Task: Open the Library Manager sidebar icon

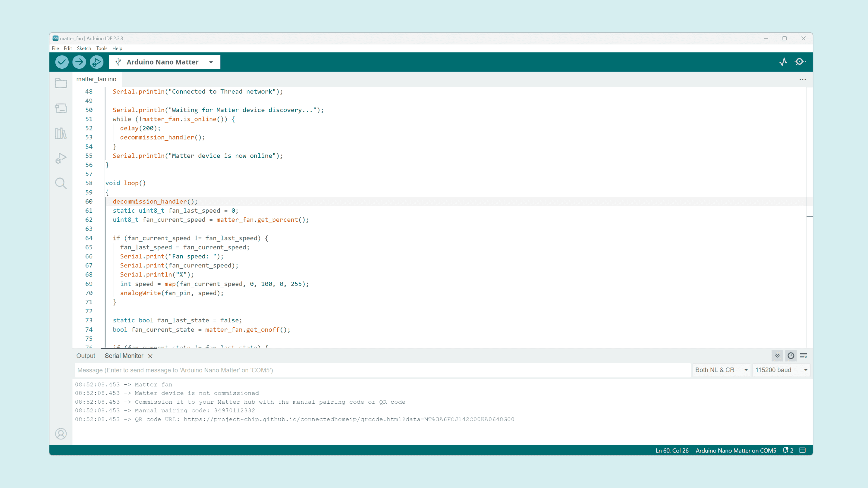Action: pyautogui.click(x=61, y=133)
